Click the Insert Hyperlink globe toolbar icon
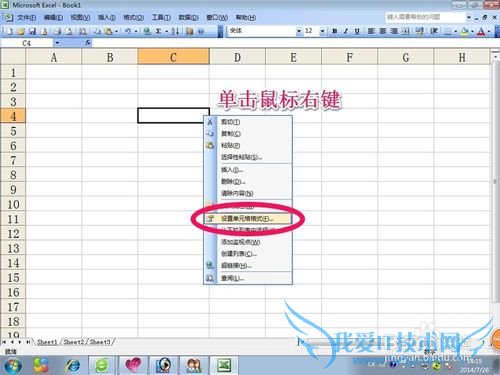The image size is (500, 375). tap(147, 31)
